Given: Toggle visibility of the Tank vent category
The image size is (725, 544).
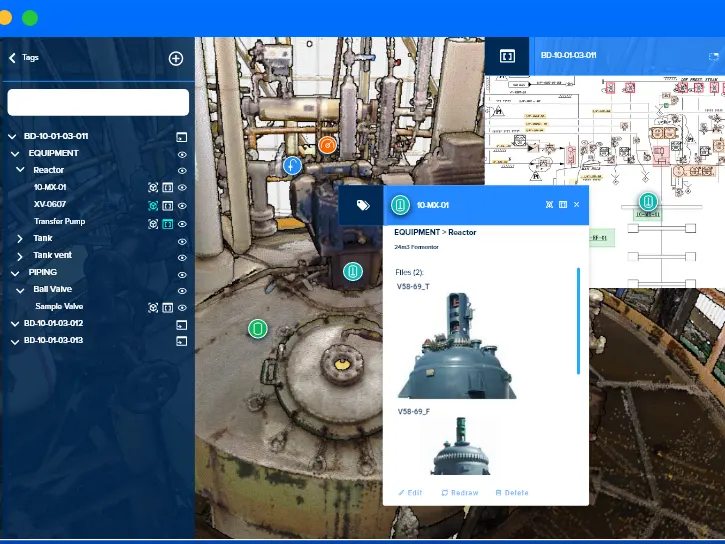Looking at the screenshot, I should pyautogui.click(x=182, y=258).
